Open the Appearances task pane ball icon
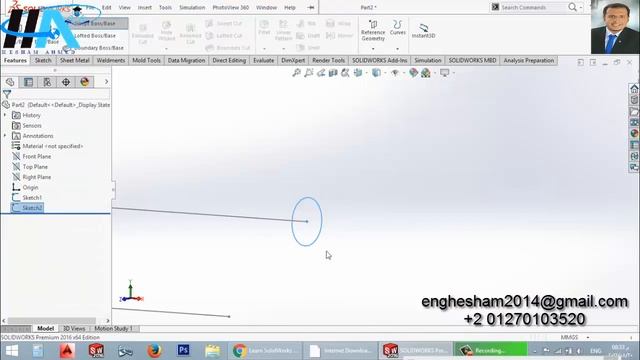 [x=634, y=133]
